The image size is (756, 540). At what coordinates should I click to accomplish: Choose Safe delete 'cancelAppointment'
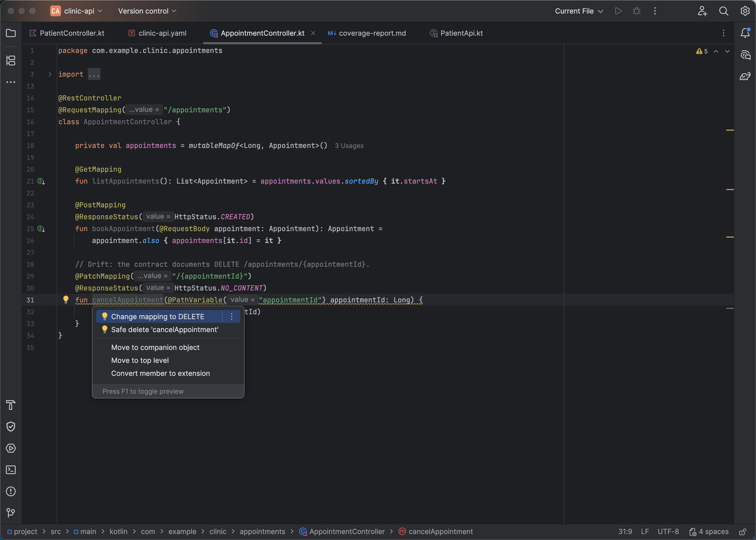point(168,330)
